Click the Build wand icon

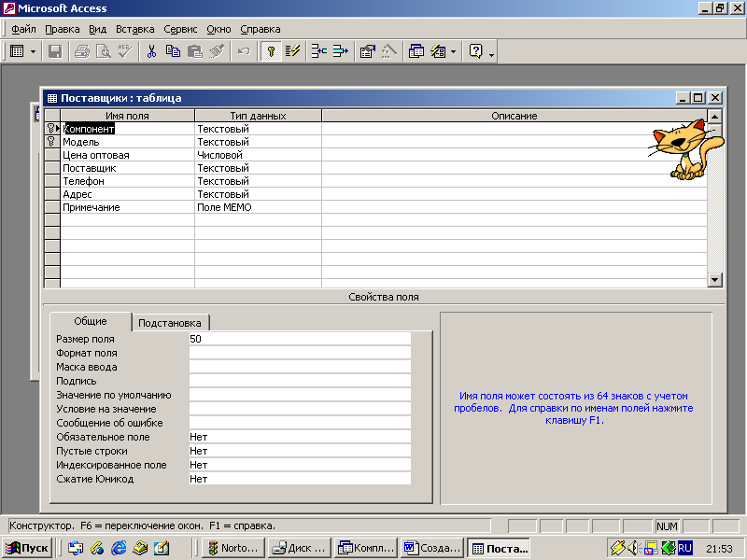389,51
